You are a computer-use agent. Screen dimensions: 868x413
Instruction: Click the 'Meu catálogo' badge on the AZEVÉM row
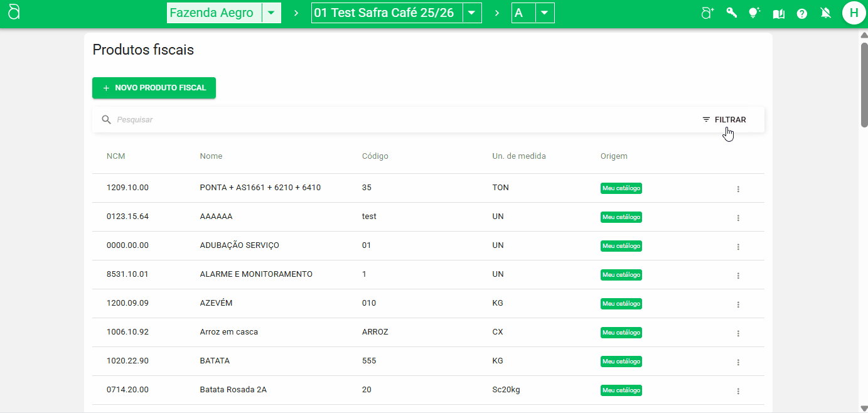621,303
